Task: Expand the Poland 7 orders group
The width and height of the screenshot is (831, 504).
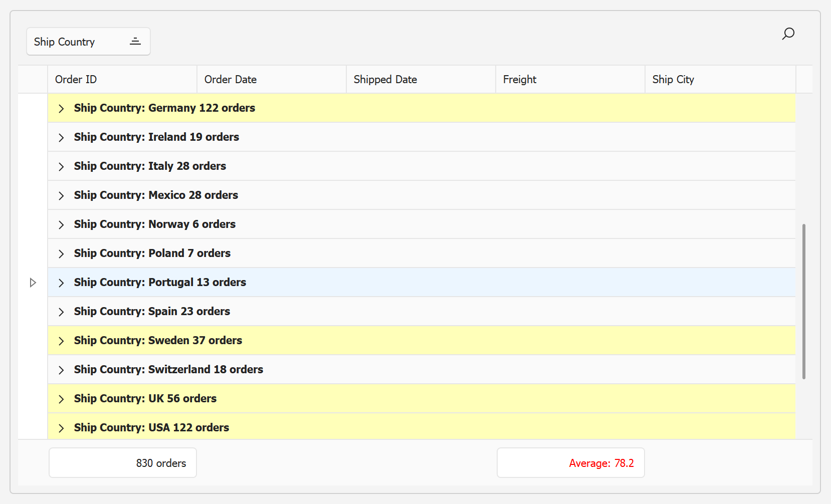Action: tap(61, 254)
